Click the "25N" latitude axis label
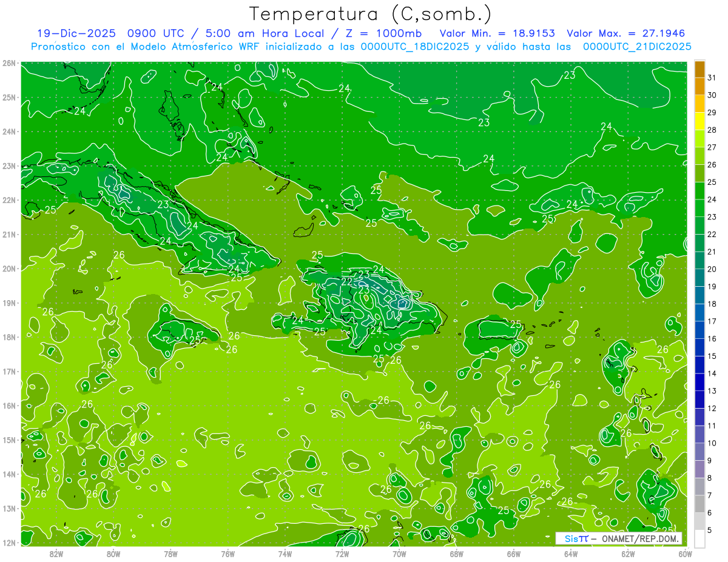 (x=9, y=98)
